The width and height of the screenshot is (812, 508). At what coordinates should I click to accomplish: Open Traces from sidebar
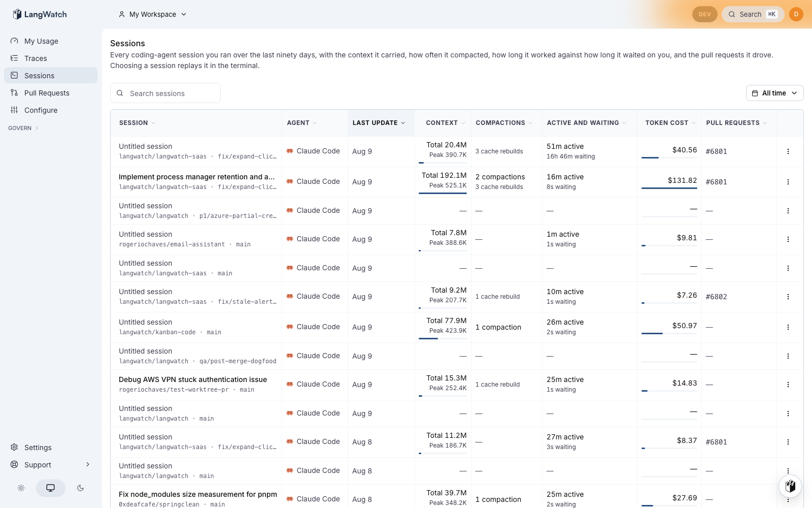coord(51,58)
